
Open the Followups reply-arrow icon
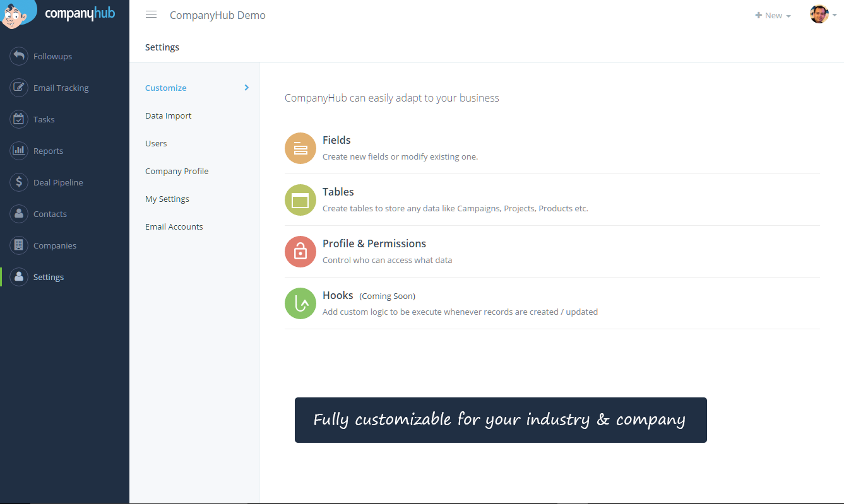pyautogui.click(x=19, y=56)
